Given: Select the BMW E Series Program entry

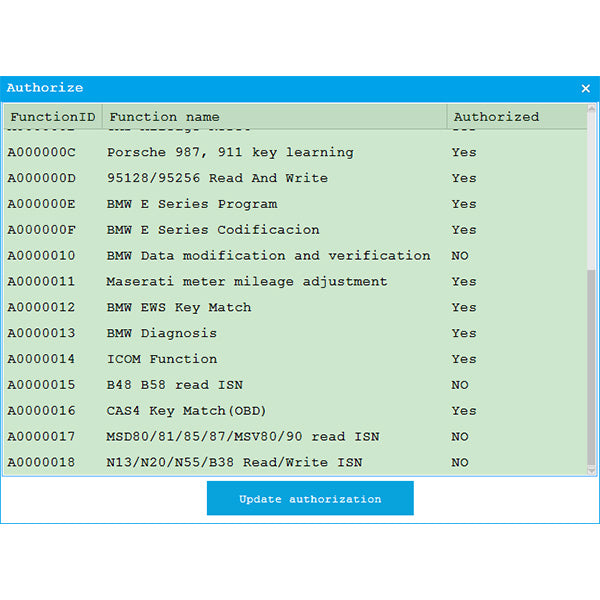Looking at the screenshot, I should (x=192, y=204).
